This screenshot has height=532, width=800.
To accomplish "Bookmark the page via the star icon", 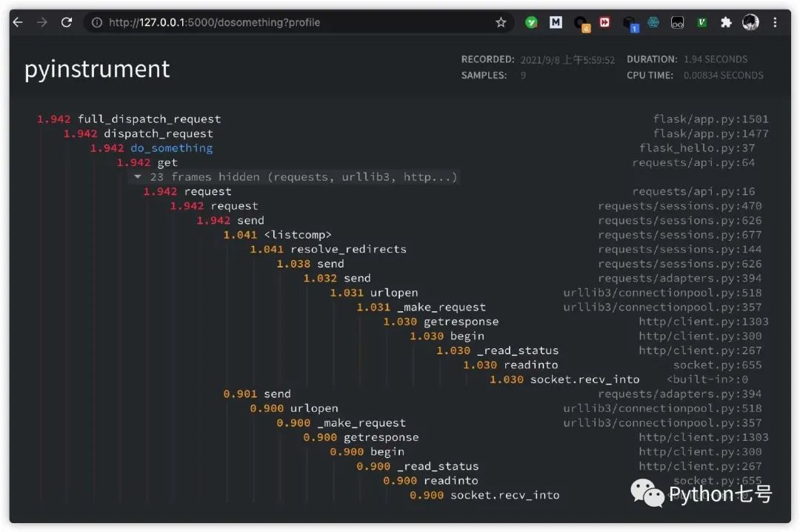I will click(x=501, y=22).
